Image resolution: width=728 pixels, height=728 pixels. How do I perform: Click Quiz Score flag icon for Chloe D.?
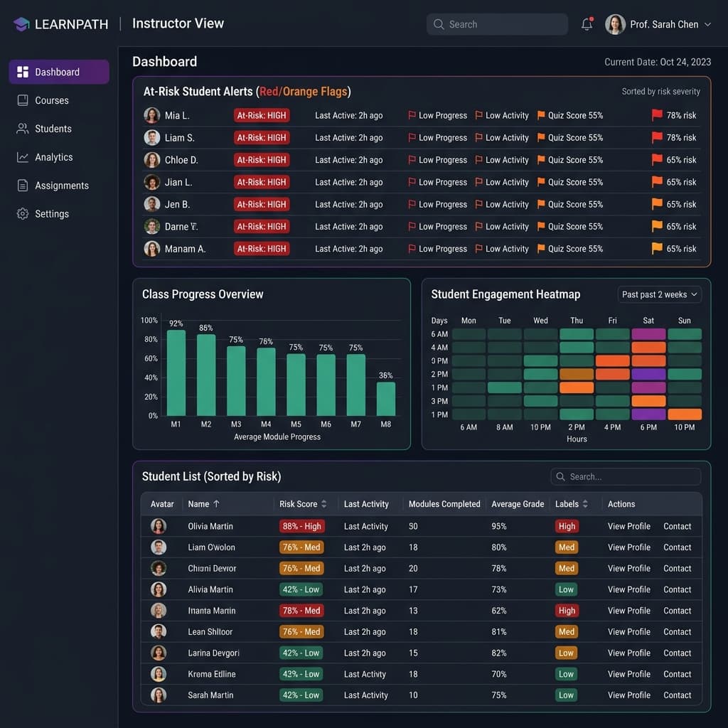point(541,160)
